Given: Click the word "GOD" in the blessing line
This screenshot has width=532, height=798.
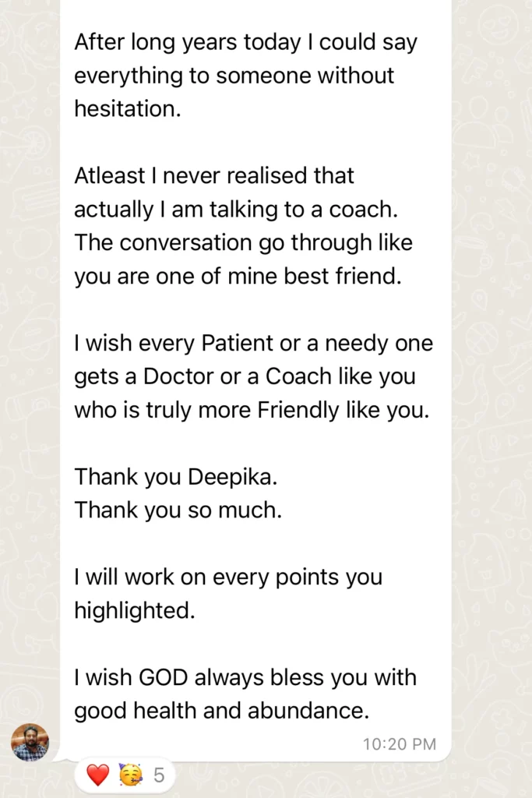Looking at the screenshot, I should click(164, 677).
